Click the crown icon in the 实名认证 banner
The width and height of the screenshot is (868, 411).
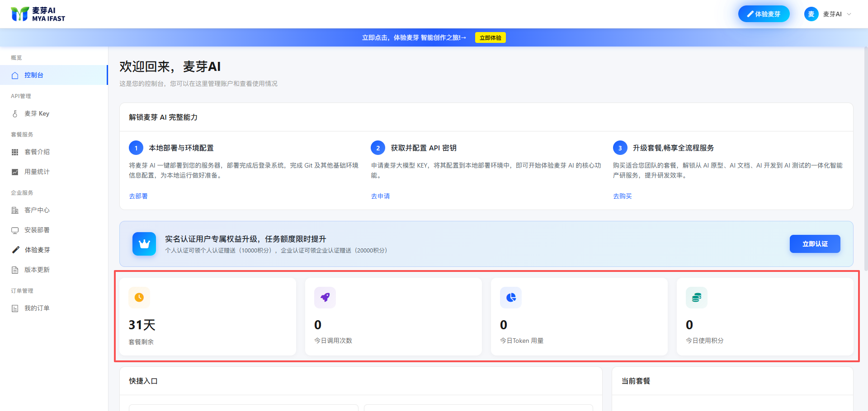144,244
